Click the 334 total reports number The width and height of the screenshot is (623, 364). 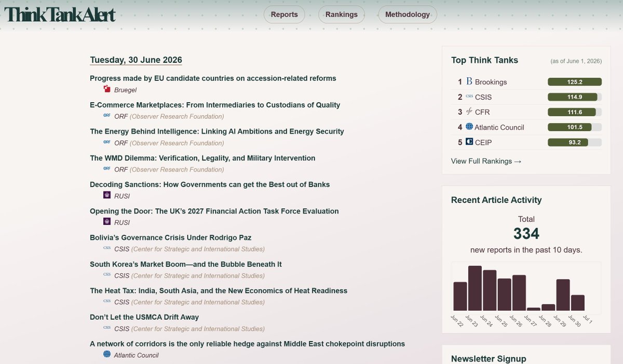tap(526, 234)
